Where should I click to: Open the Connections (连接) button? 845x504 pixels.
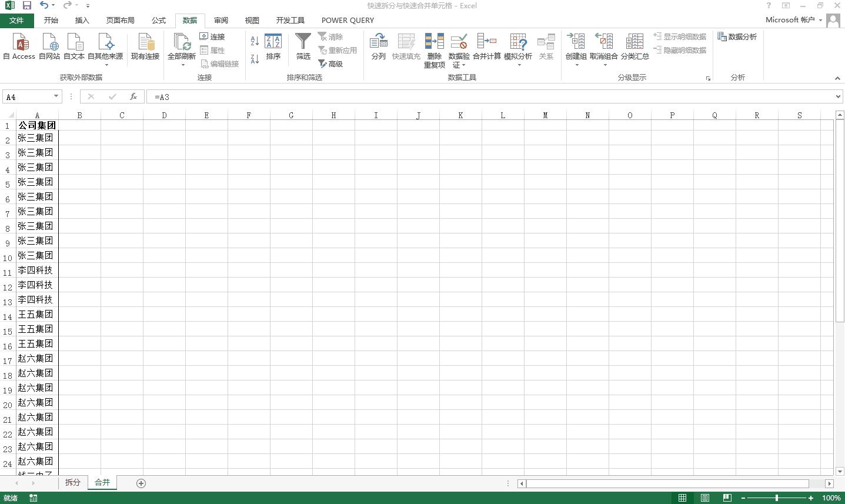[x=212, y=36]
